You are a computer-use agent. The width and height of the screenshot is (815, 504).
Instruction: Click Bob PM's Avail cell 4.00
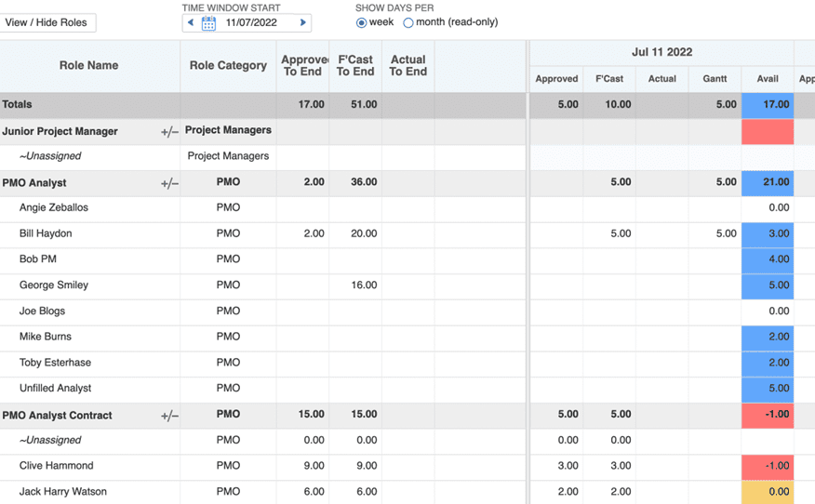point(768,260)
